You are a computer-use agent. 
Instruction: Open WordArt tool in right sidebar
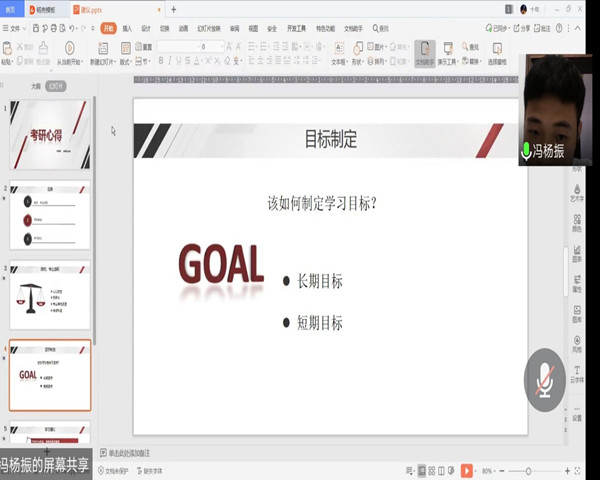577,192
